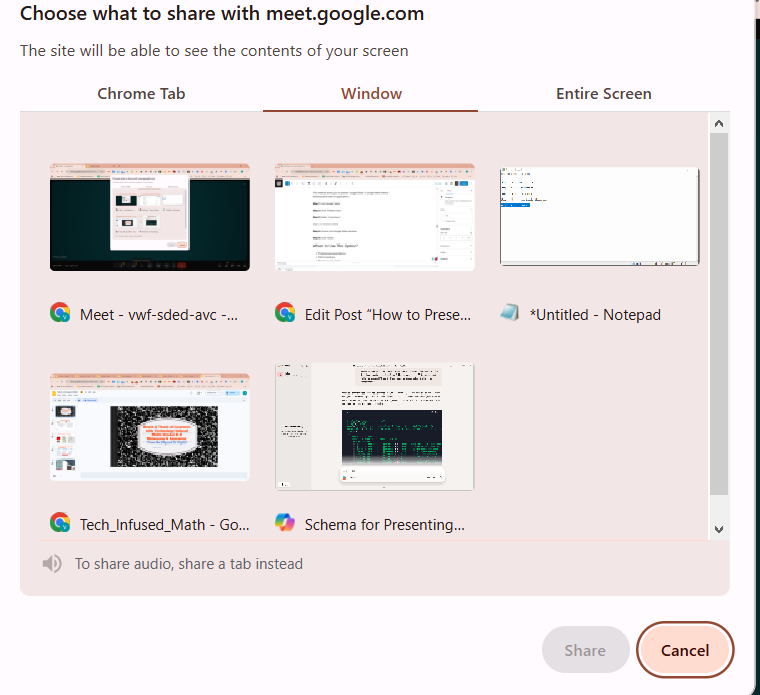Click the speaker audio icon
This screenshot has height=695, width=760.
[52, 564]
